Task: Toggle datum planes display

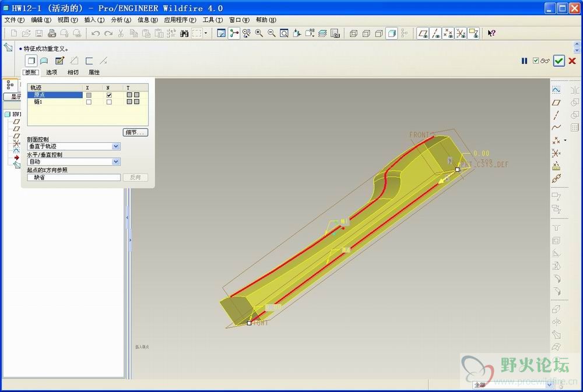Action: [x=423, y=33]
